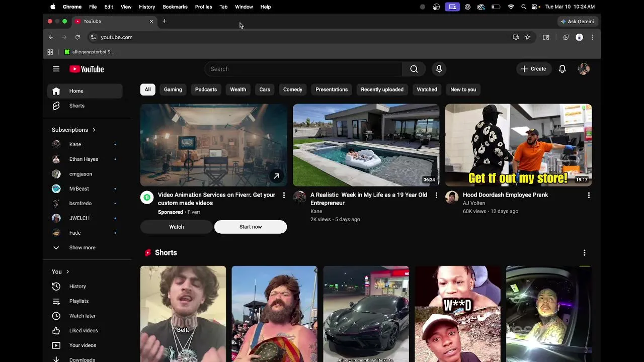Image resolution: width=644 pixels, height=362 pixels.
Task: Select the Cars filter chip
Action: pyautogui.click(x=265, y=89)
